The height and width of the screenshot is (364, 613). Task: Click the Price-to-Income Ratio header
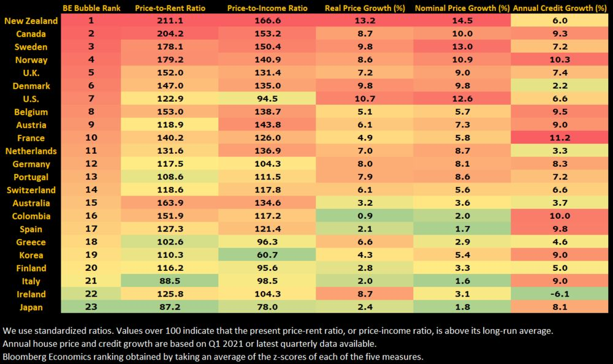(x=266, y=8)
